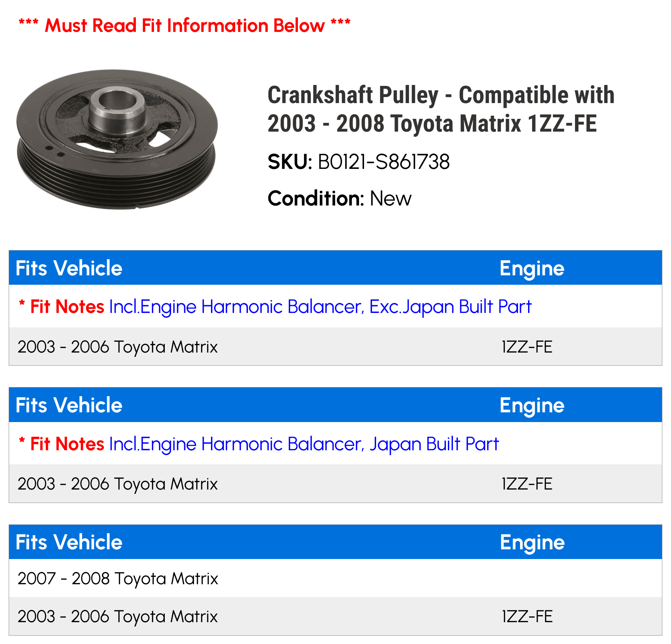Click the Condition: New label

tap(339, 198)
